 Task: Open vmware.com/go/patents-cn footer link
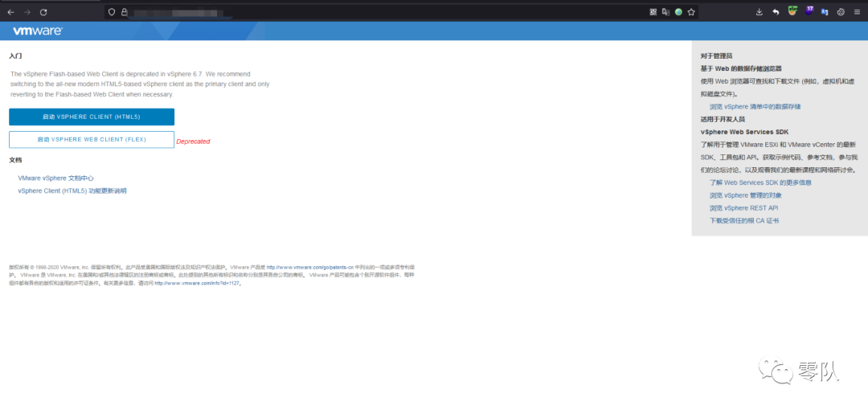pos(310,267)
